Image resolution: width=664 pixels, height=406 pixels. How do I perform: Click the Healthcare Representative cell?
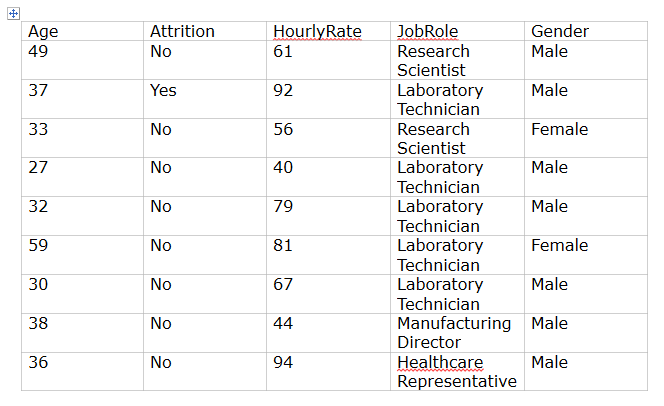point(456,372)
